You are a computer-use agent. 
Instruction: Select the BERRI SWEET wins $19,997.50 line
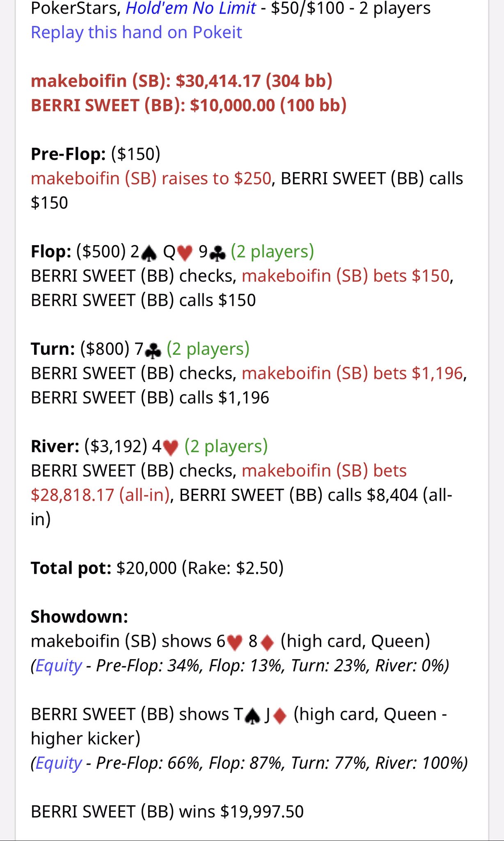(167, 812)
